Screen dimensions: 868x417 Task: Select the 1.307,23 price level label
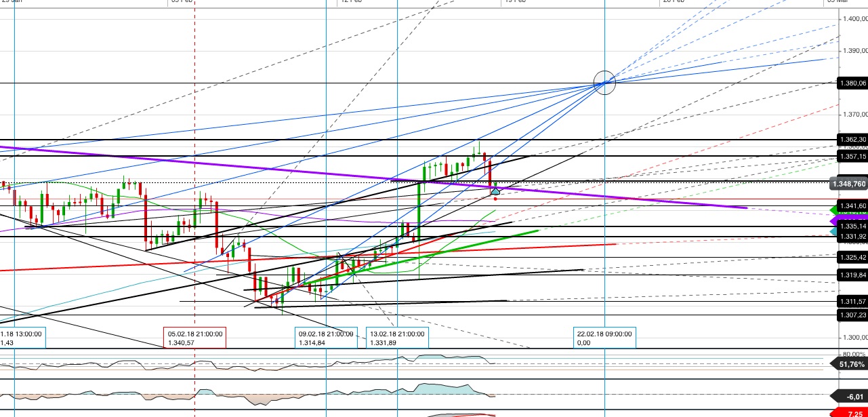[852, 315]
